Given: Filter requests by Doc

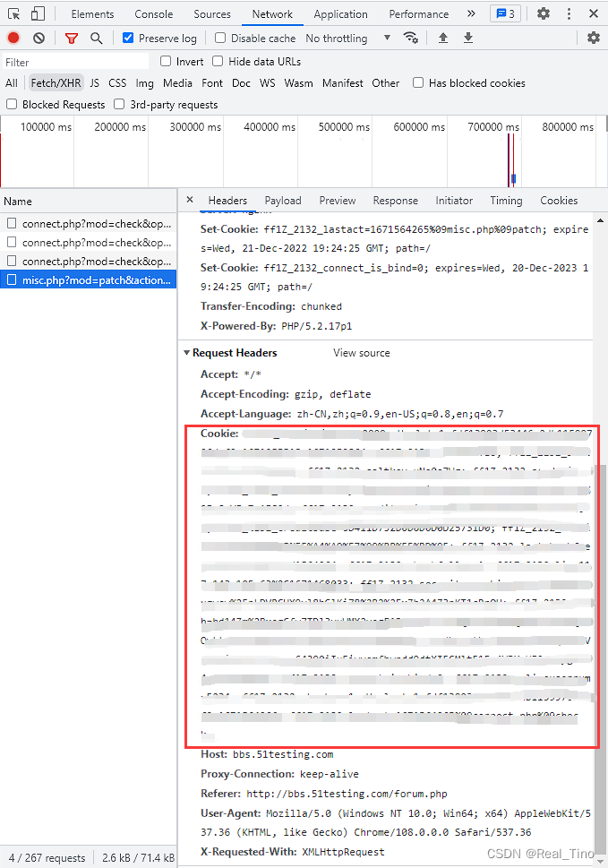Looking at the screenshot, I should 241,83.
